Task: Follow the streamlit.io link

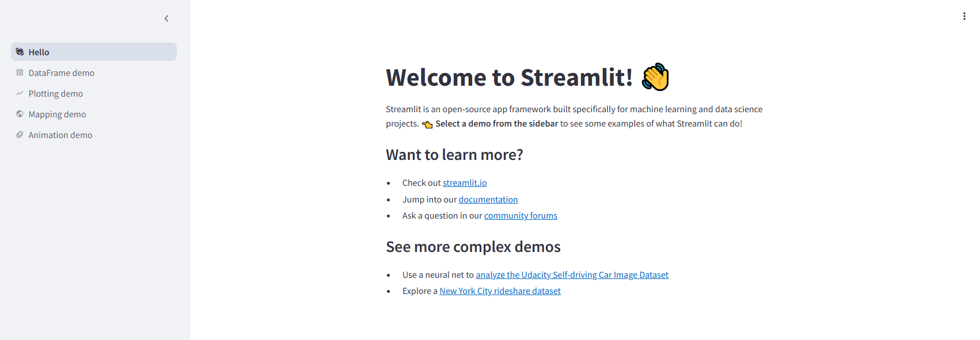Action: pyautogui.click(x=465, y=183)
